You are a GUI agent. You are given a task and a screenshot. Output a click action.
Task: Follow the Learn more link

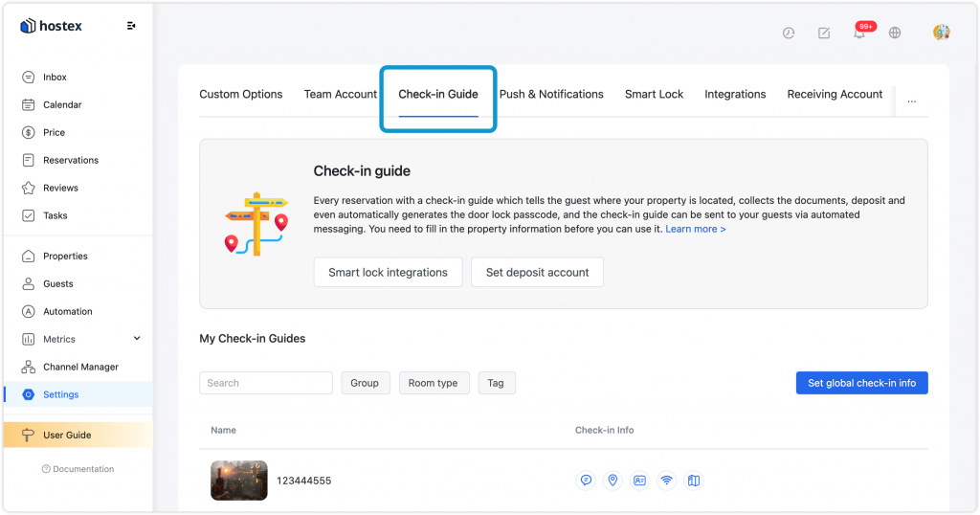[x=695, y=229]
